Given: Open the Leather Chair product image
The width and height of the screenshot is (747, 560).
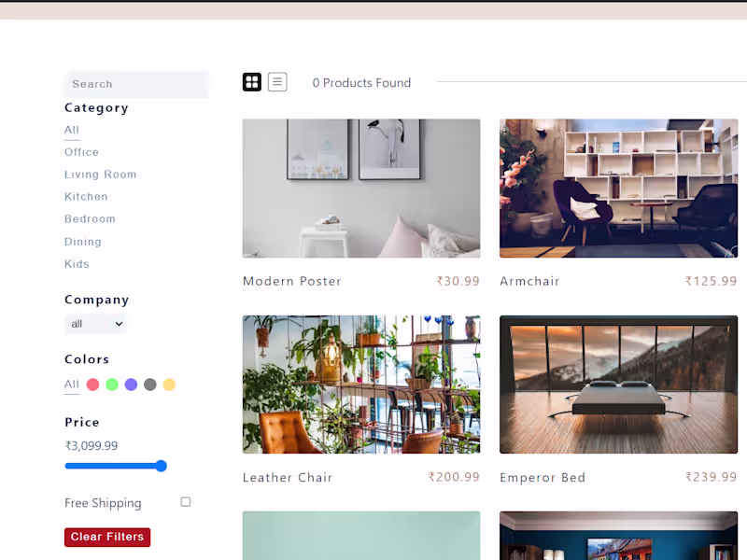Looking at the screenshot, I should [x=361, y=385].
